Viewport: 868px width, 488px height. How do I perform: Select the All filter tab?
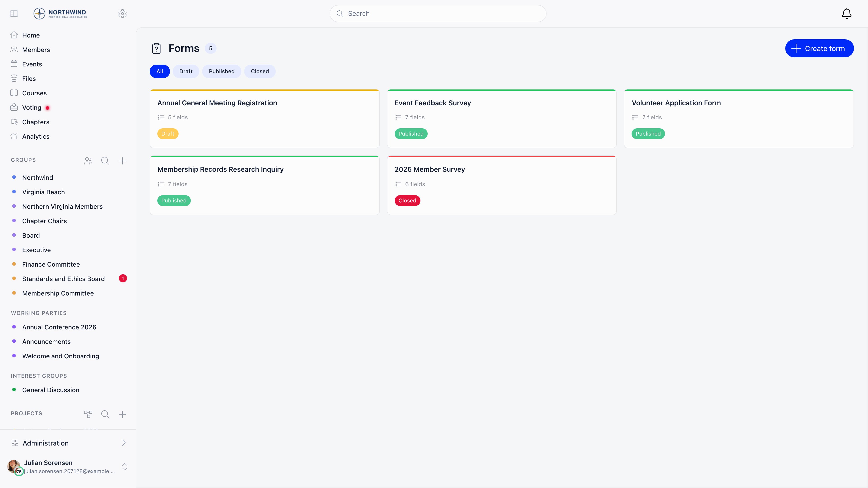pos(160,71)
